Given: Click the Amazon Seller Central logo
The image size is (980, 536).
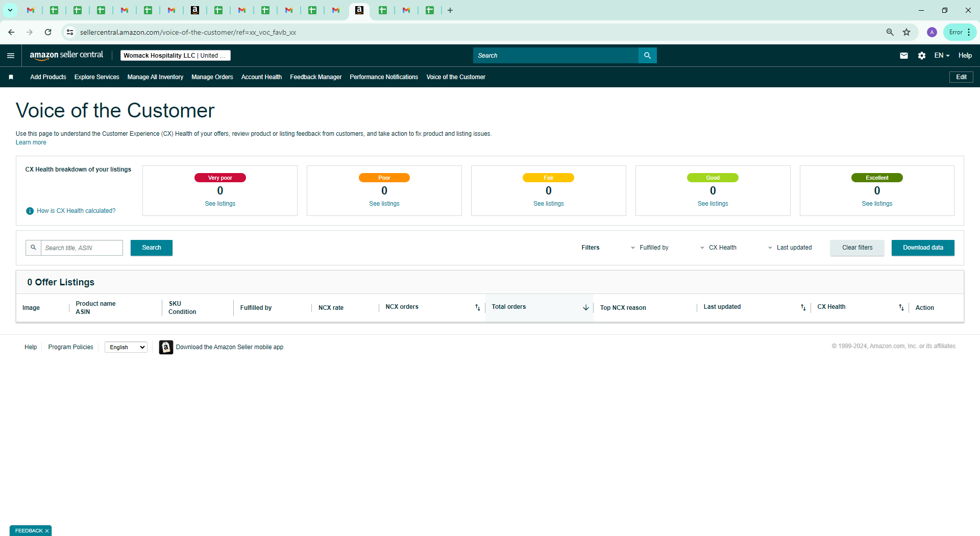Looking at the screenshot, I should click(x=66, y=55).
